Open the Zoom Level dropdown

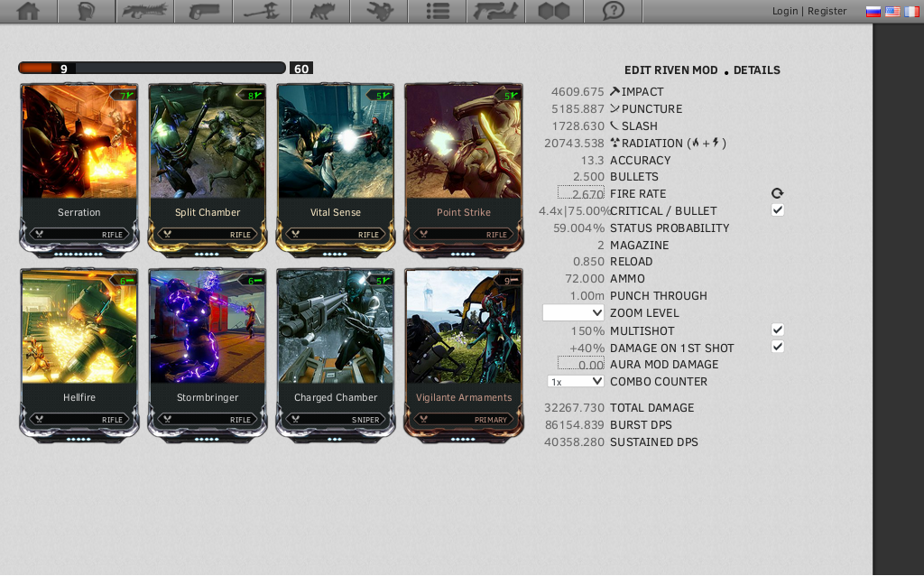[573, 313]
